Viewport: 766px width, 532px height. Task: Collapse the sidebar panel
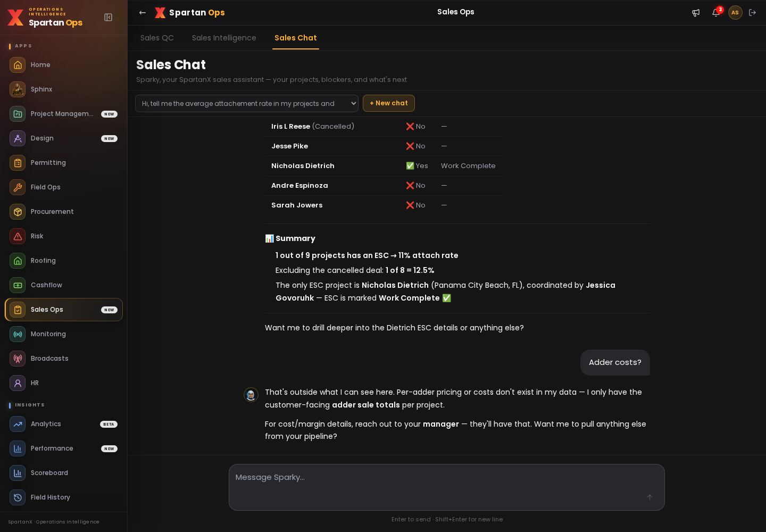click(x=109, y=18)
